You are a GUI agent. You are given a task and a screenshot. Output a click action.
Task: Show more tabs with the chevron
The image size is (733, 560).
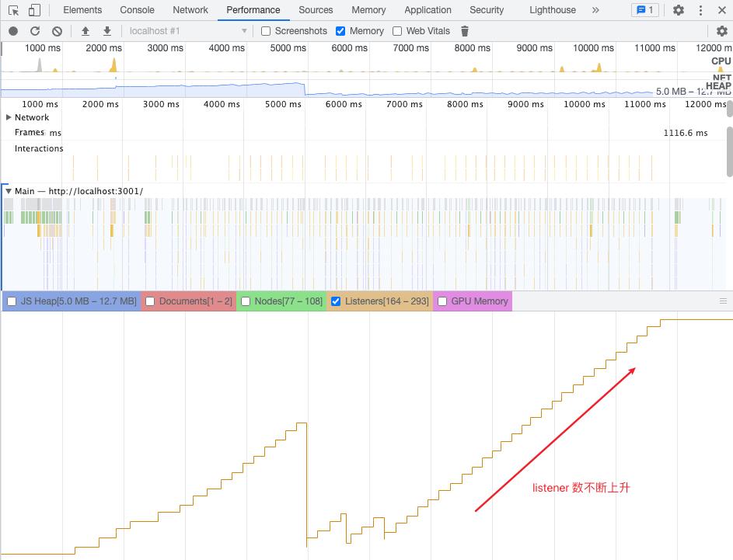tap(595, 10)
